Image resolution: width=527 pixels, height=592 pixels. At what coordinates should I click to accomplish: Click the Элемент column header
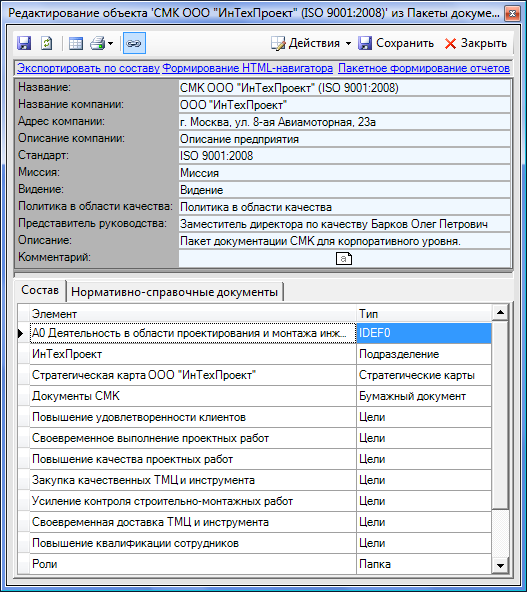193,314
